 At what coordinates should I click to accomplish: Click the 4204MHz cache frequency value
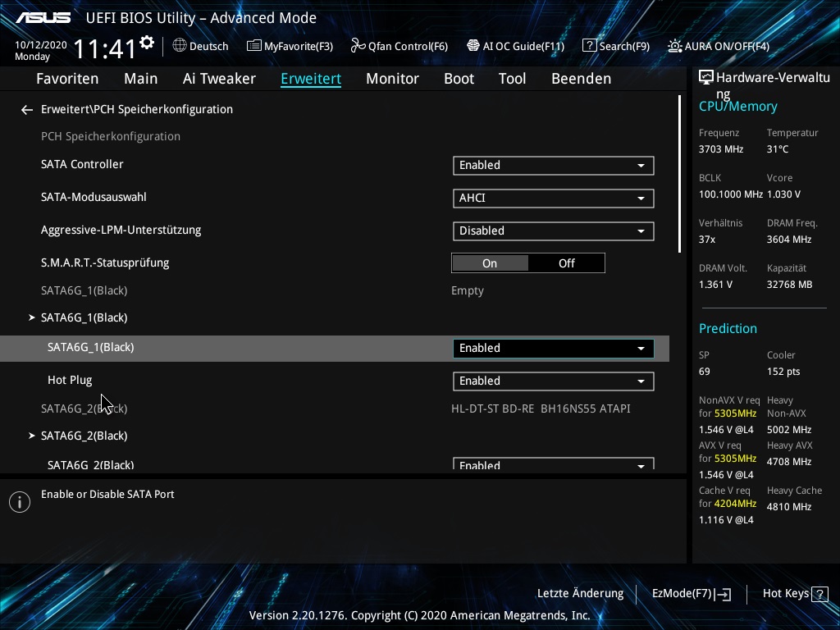(x=735, y=504)
